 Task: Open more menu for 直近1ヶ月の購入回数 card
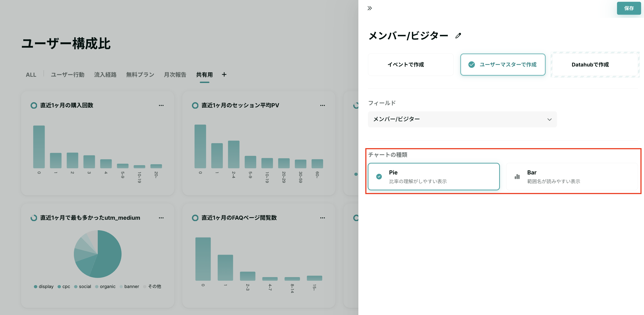click(161, 105)
